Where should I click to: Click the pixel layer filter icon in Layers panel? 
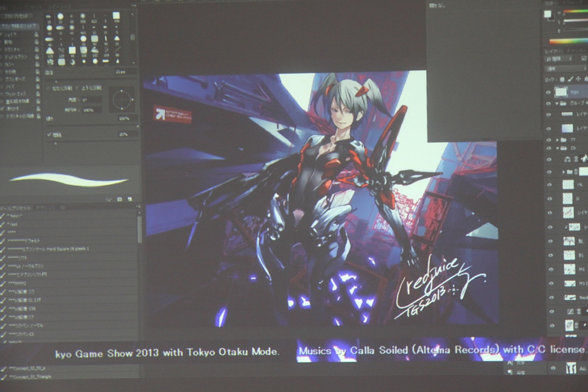click(583, 59)
